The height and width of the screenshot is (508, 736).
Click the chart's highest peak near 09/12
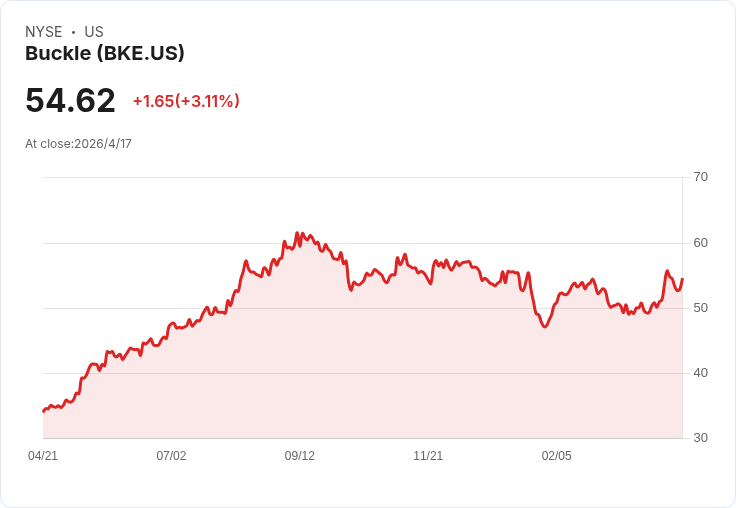297,232
